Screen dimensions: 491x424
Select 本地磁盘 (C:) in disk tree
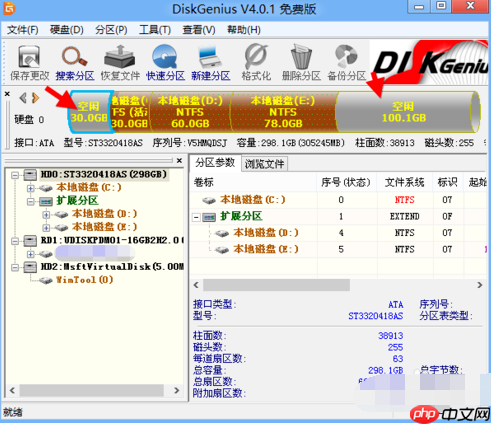coord(89,188)
